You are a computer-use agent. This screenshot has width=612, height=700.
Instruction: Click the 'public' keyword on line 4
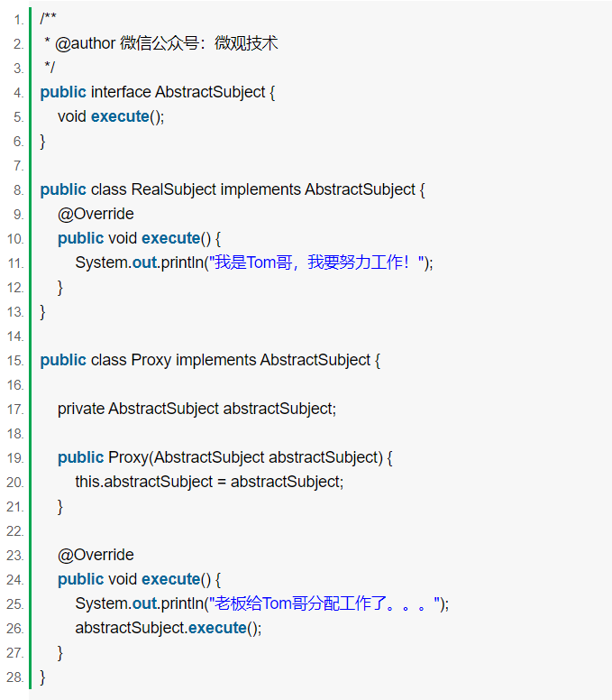63,92
